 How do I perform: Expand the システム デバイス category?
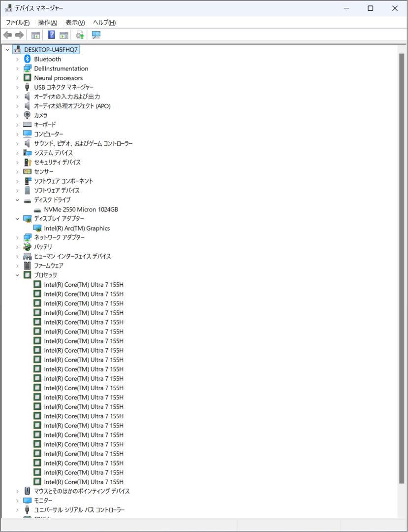tap(17, 153)
